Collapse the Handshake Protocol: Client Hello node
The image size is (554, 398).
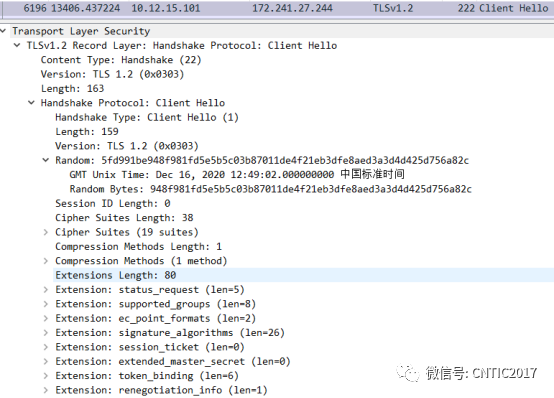[31, 103]
